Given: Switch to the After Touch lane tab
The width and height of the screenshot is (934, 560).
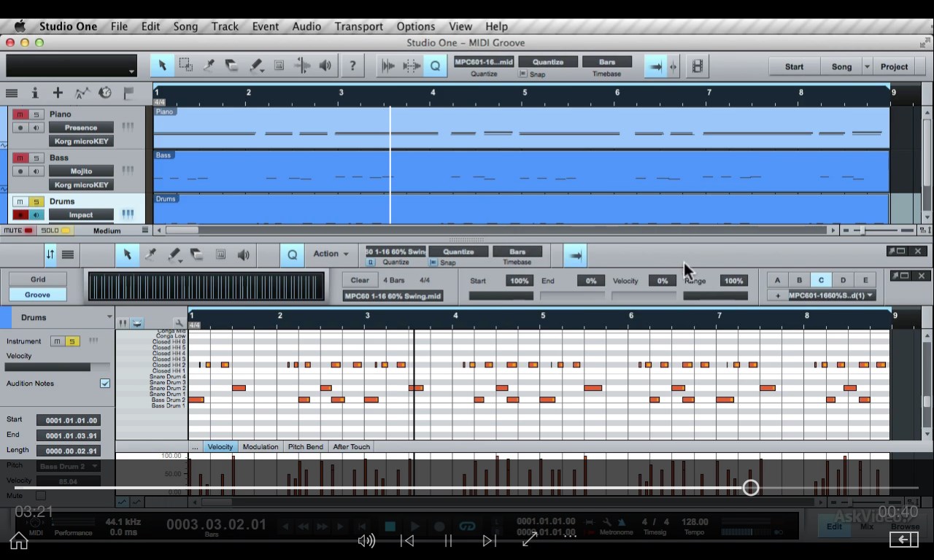Looking at the screenshot, I should pos(351,447).
